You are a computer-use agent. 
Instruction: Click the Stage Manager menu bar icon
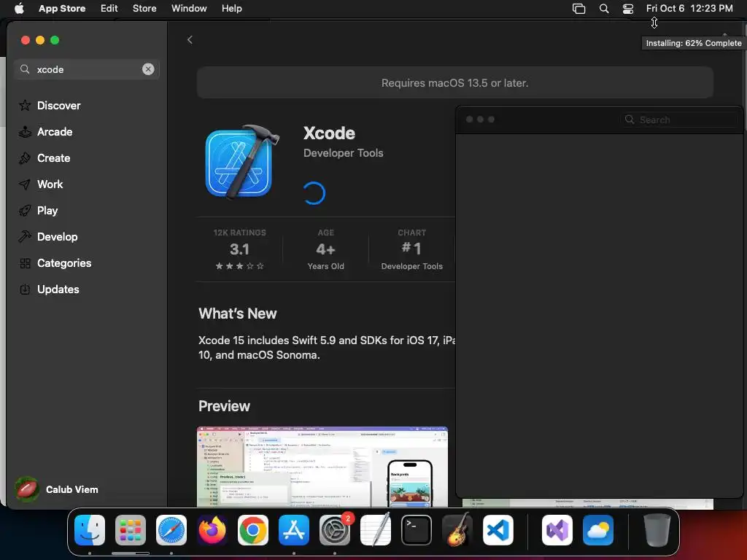(x=578, y=8)
